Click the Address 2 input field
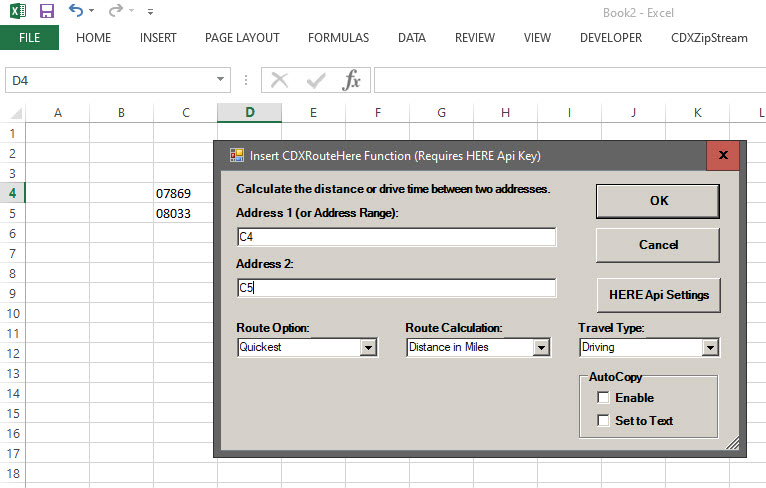Screen dimensions: 766x488 point(396,288)
